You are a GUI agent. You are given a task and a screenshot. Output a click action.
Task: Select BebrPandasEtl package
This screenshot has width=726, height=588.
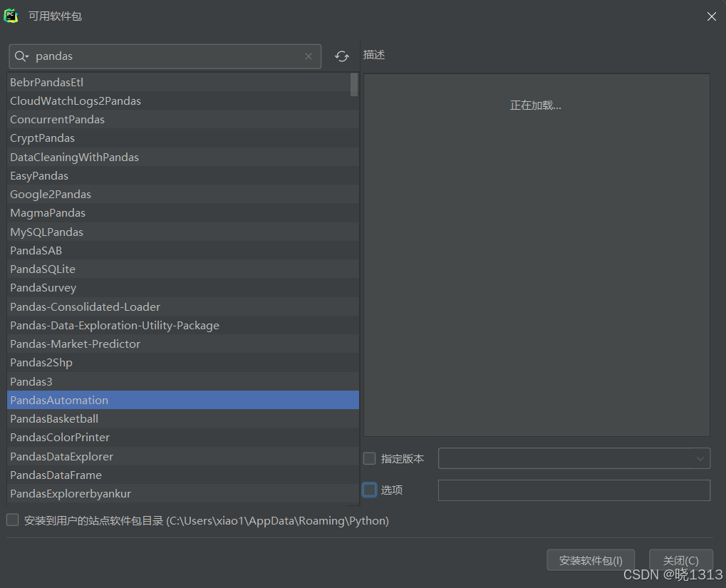coord(183,82)
